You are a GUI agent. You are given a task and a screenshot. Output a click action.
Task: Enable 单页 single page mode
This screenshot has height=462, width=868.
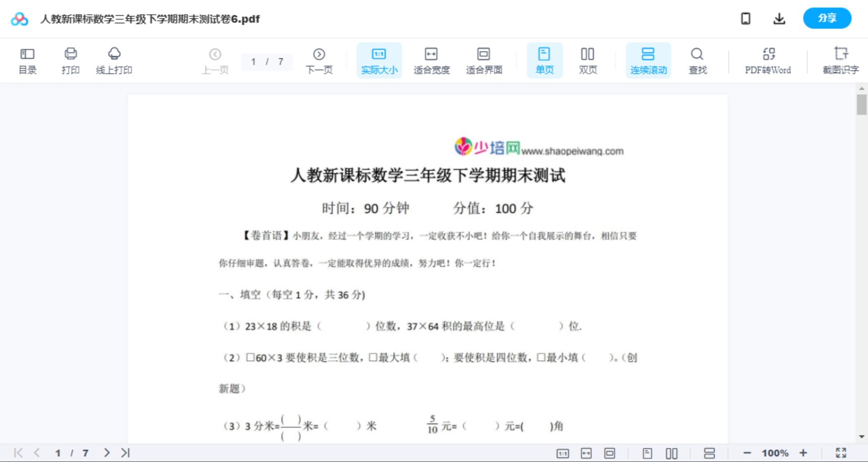[x=544, y=59]
